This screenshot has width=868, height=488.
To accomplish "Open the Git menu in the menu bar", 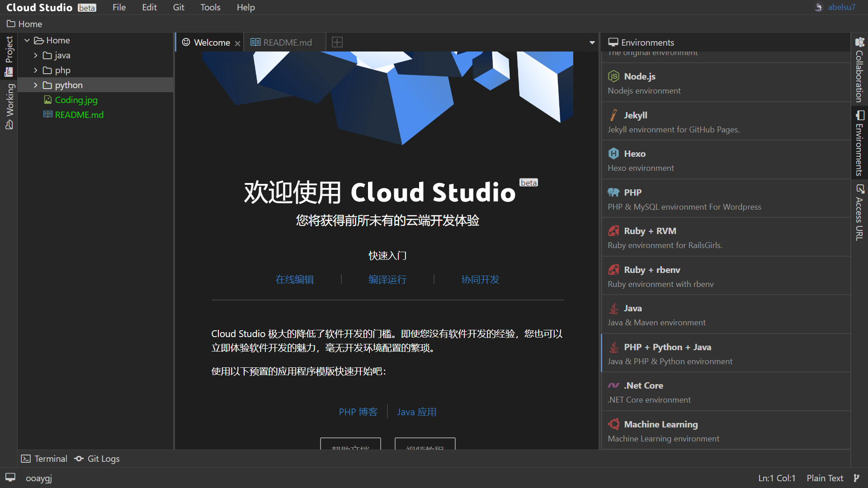I will click(x=178, y=7).
